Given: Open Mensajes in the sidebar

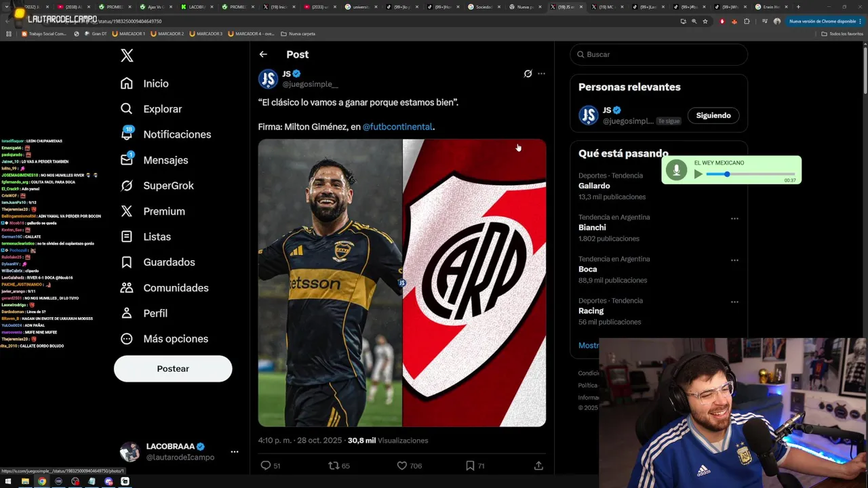Looking at the screenshot, I should [154, 160].
